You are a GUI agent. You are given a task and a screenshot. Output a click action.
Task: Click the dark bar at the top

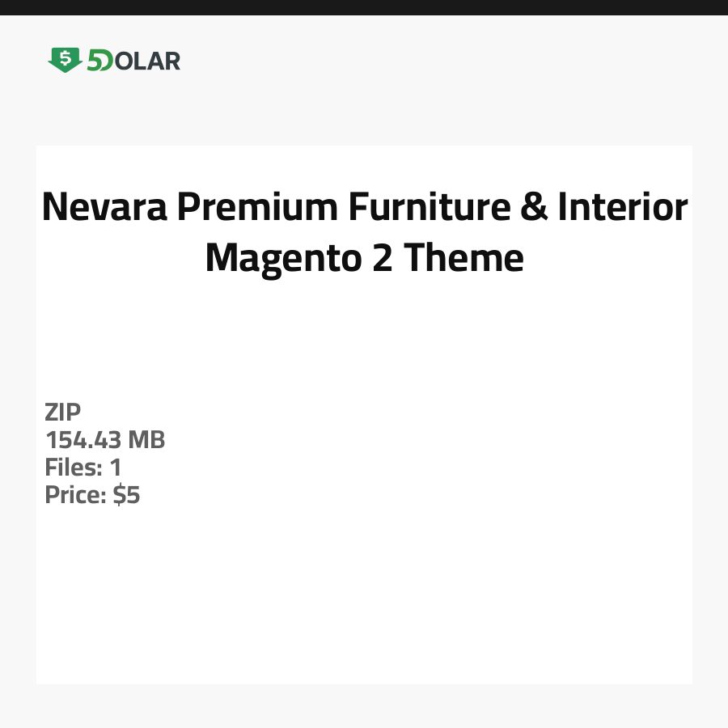[x=364, y=7]
